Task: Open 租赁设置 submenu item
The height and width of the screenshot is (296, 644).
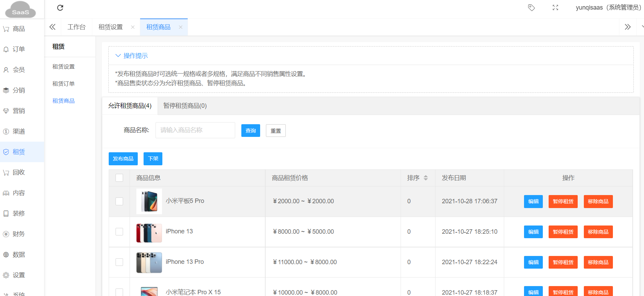Action: point(64,67)
